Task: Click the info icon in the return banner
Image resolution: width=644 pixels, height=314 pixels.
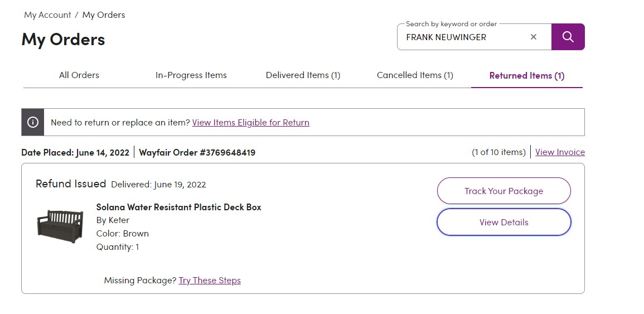Action: (33, 122)
